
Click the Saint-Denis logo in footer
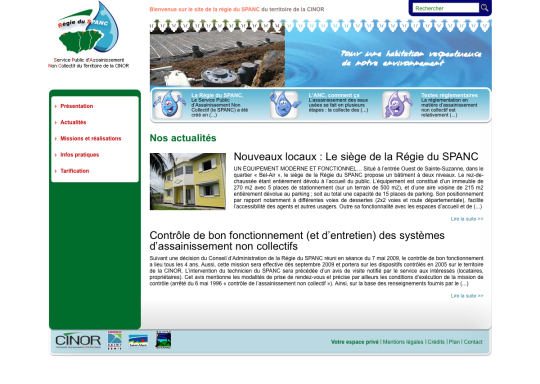(x=115, y=341)
